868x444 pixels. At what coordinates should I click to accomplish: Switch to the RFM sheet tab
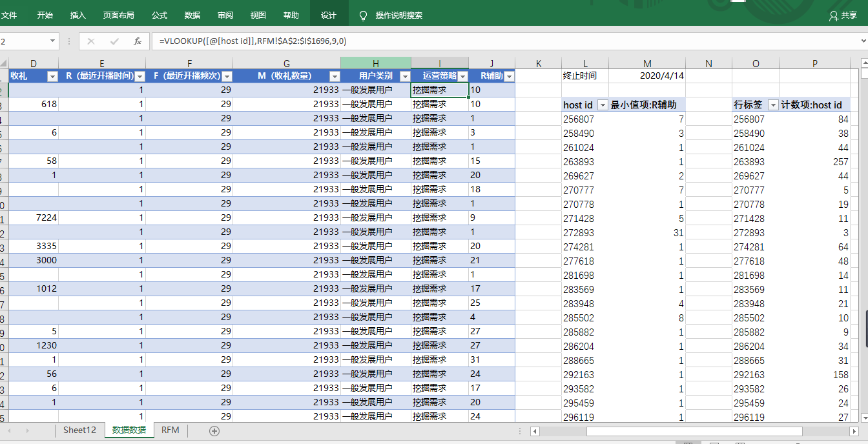pos(170,430)
